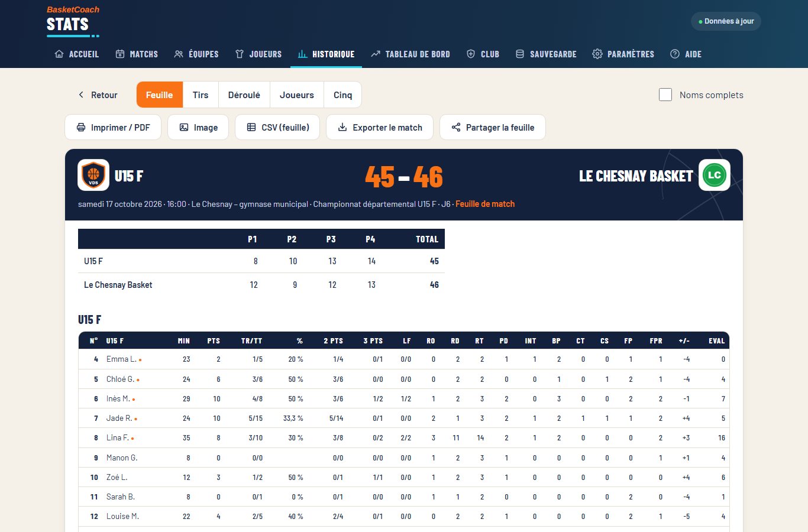This screenshot has height=532, width=808.
Task: Click player Chloé G. name
Action: tap(120, 379)
